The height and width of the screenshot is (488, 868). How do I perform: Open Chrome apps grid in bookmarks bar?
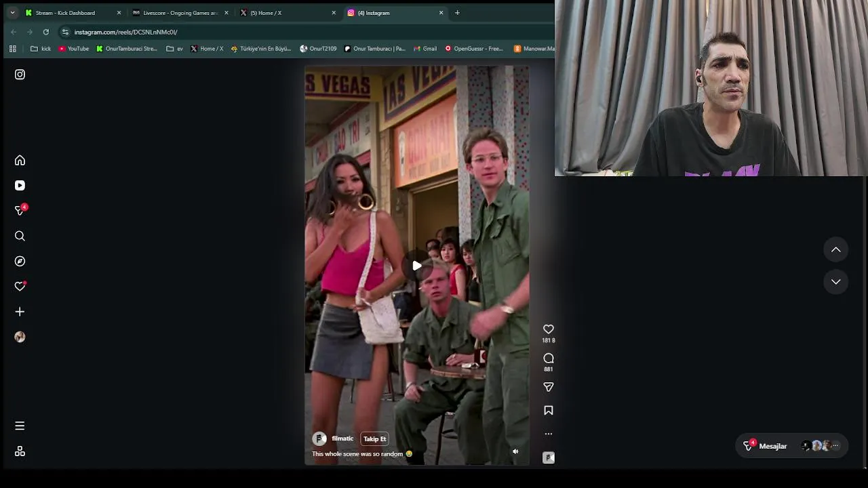(x=12, y=49)
